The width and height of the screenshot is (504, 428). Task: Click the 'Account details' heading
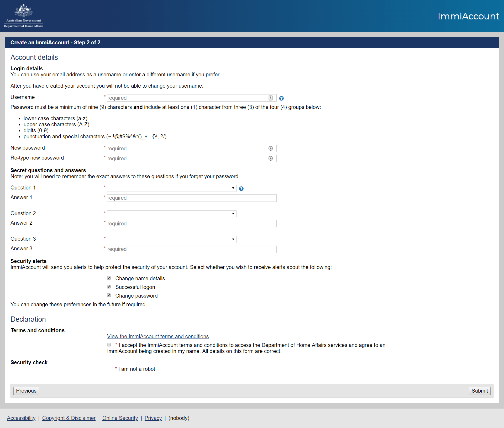[34, 57]
